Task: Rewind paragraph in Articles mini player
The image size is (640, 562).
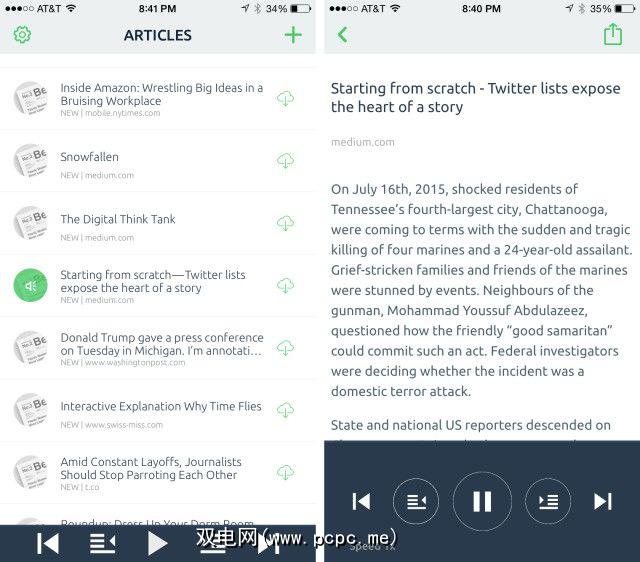Action: coord(102,543)
